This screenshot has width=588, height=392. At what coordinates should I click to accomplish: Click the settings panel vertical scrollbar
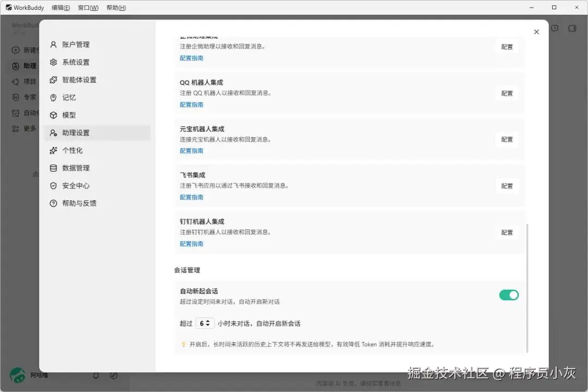point(527,288)
